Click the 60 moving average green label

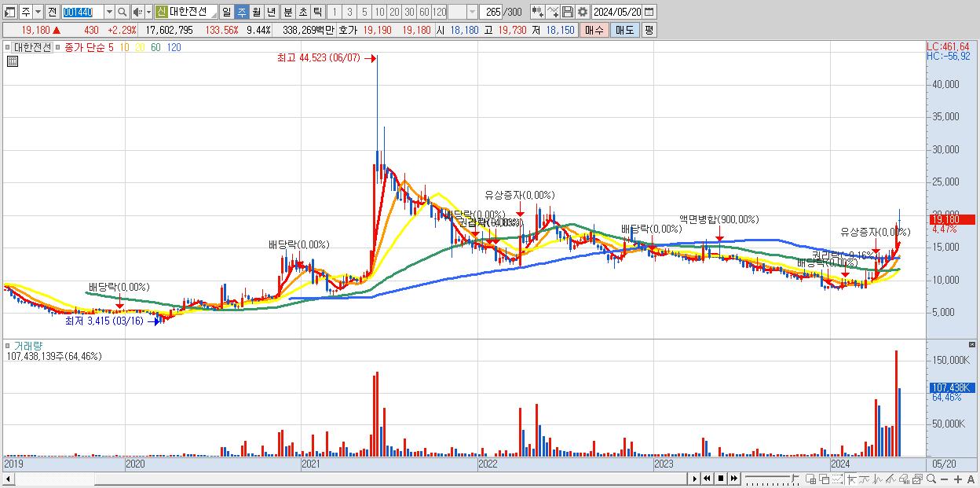point(155,47)
